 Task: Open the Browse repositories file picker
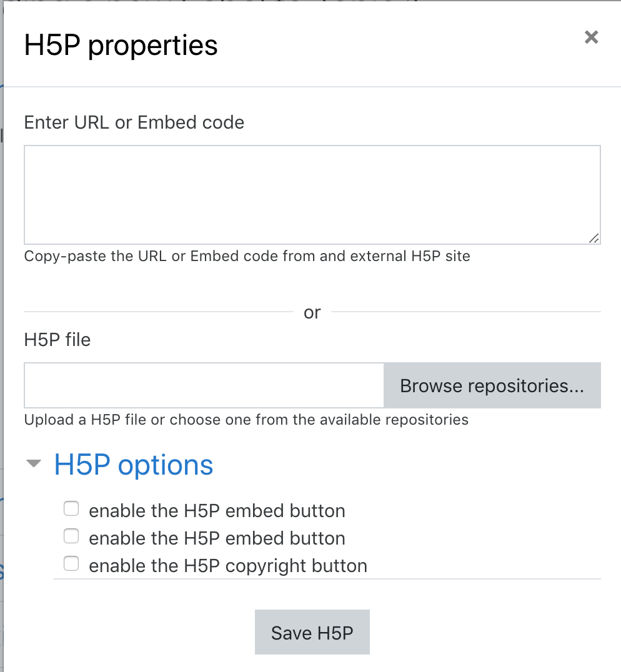(x=492, y=385)
